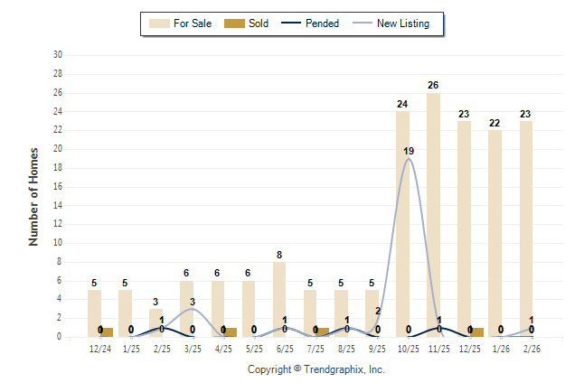Screen dimensions: 584x392
Task: Click the New Listing peak label 19
Action: pos(409,151)
